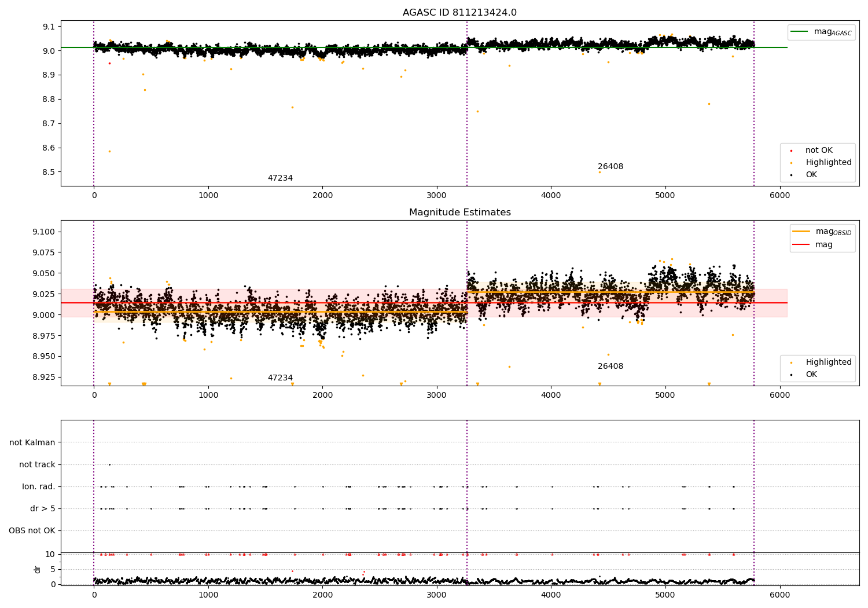
Task: Click the orange line sample beside mag OBSID
Action: point(801,232)
